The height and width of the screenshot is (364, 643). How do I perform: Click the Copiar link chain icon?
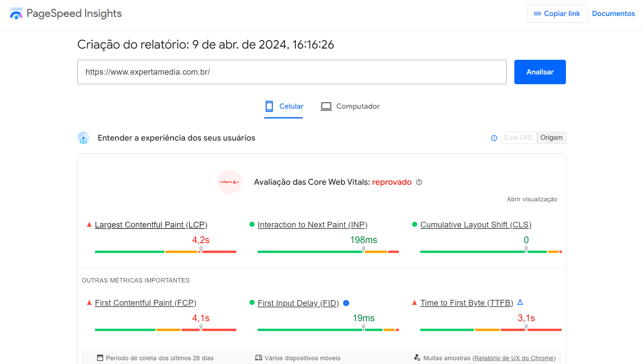pos(538,13)
